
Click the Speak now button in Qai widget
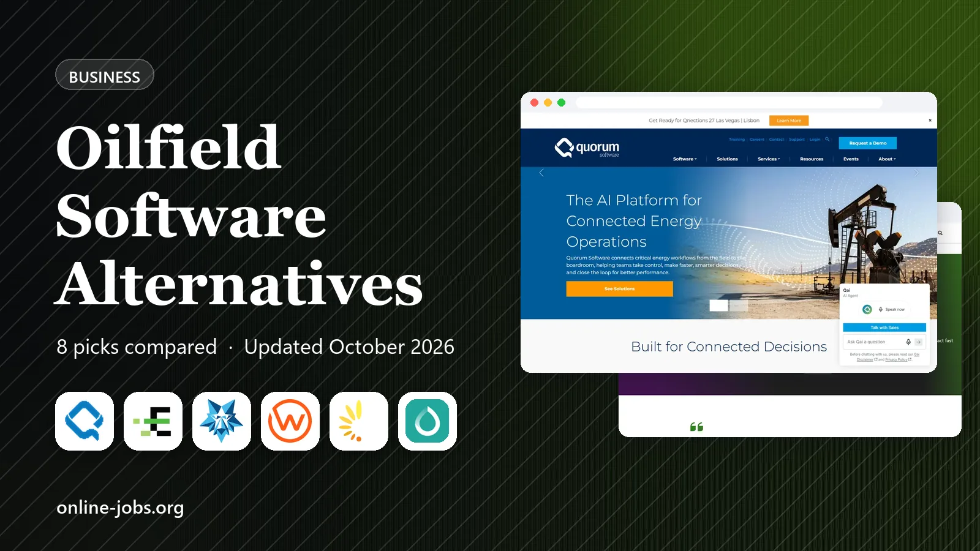891,309
